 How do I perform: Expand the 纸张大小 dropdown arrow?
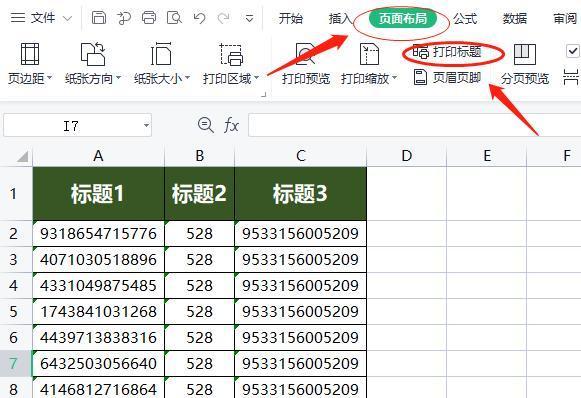tap(187, 78)
